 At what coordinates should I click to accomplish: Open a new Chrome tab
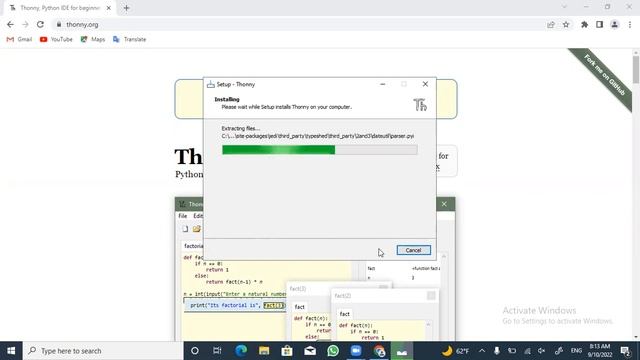click(126, 8)
